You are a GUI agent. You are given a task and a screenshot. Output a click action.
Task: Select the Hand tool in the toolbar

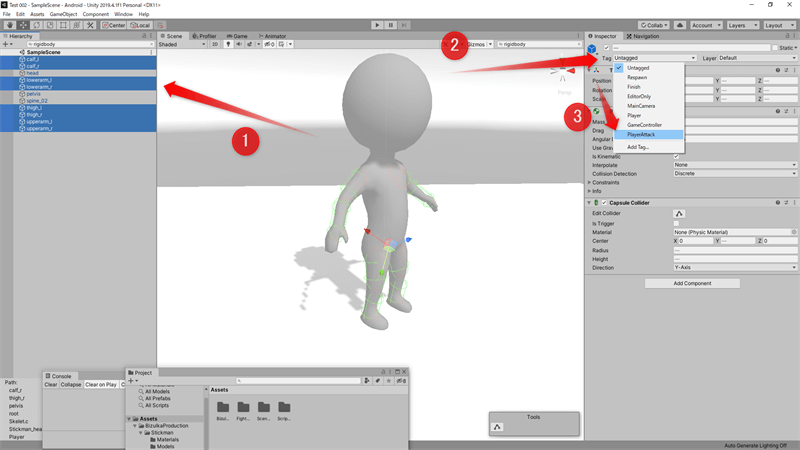click(x=10, y=25)
